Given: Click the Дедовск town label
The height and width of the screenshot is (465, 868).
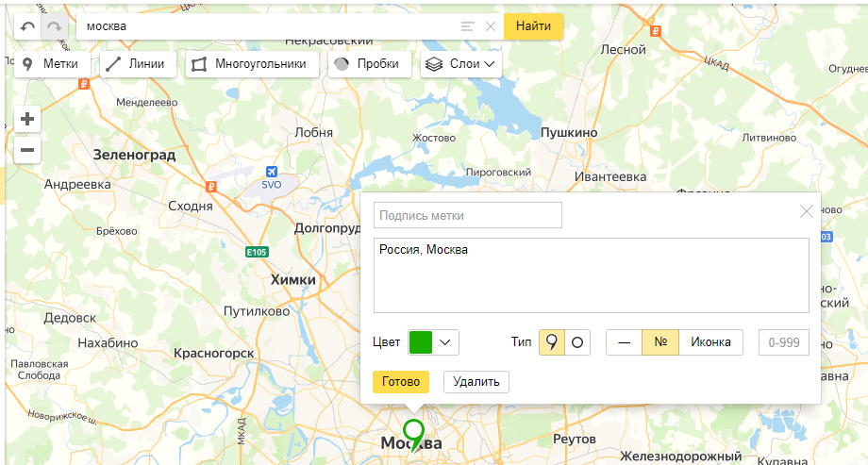Looking at the screenshot, I should point(70,318).
